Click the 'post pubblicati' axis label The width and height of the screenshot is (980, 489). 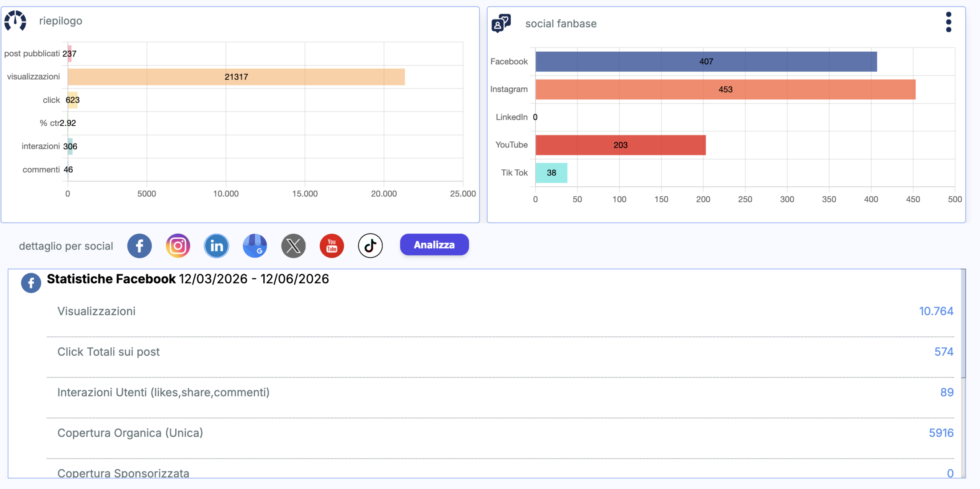tap(32, 53)
